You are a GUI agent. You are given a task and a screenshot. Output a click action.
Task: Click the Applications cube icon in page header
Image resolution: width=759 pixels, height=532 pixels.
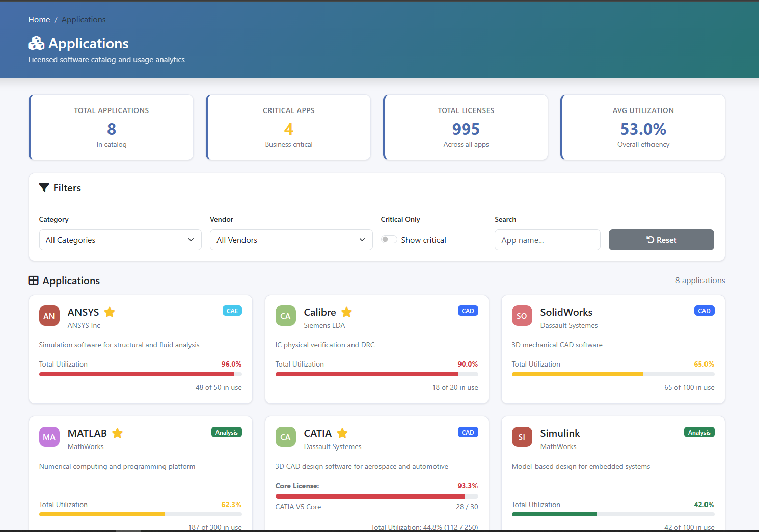coord(36,43)
